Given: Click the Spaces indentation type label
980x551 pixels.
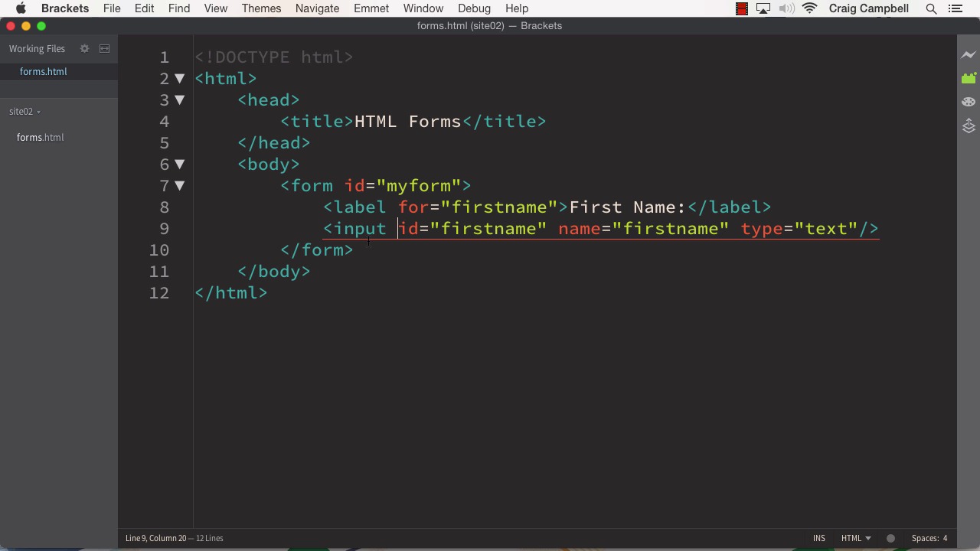Looking at the screenshot, I should (925, 538).
